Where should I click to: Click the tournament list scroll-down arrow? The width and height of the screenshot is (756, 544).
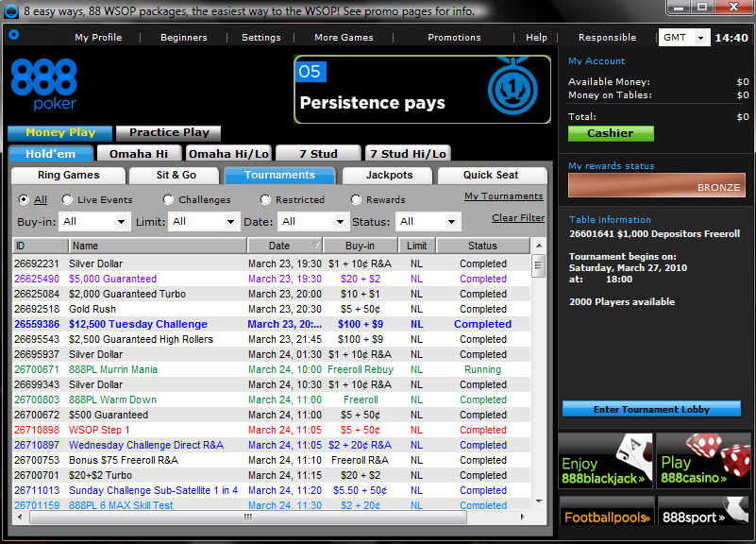(x=539, y=501)
